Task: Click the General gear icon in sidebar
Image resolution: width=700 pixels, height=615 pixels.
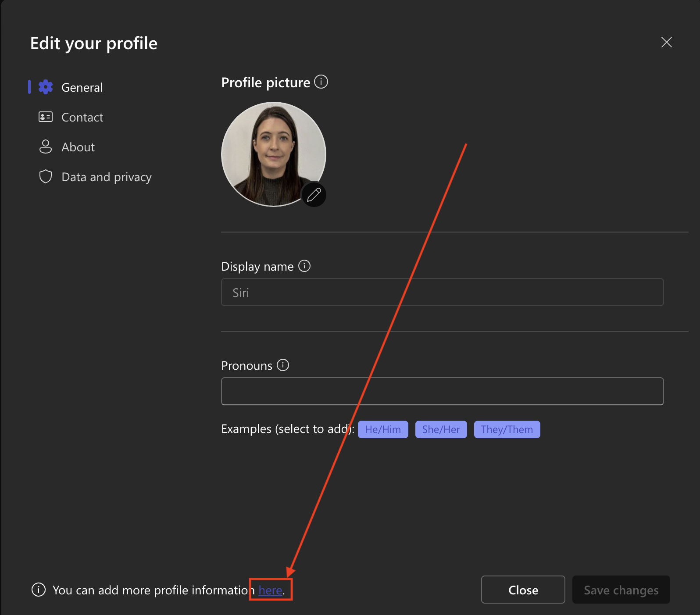Action: (x=46, y=87)
